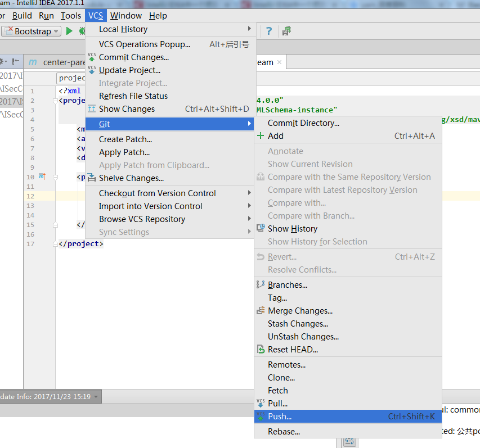The width and height of the screenshot is (480, 448).
Task: Open the Update Info tab dropdown arrow
Action: tap(96, 397)
